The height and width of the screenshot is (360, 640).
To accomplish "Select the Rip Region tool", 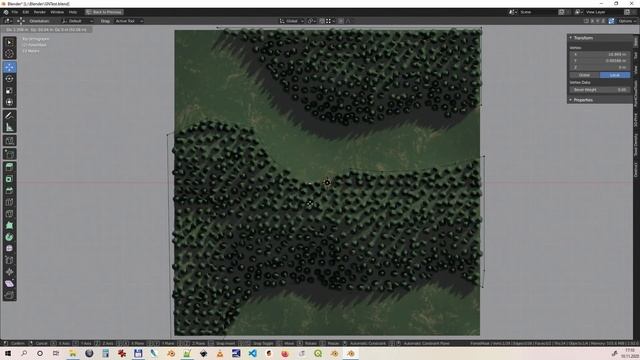I will pos(9,295).
